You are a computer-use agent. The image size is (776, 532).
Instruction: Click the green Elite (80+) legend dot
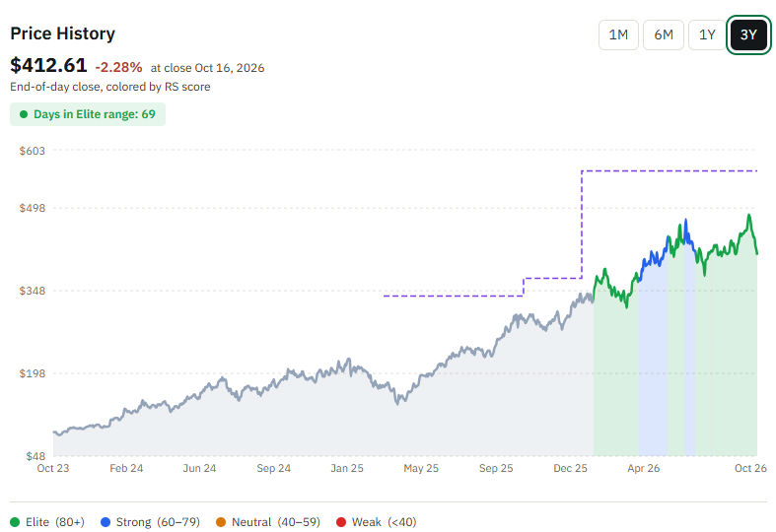(x=15, y=522)
